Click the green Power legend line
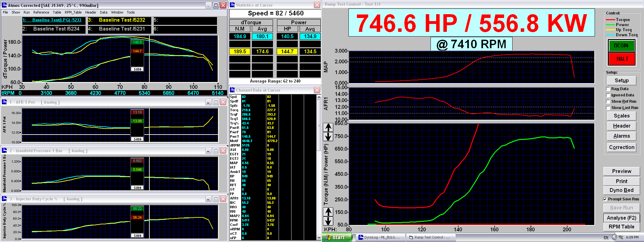Image resolution: width=644 pixels, height=242 pixels. [x=610, y=25]
